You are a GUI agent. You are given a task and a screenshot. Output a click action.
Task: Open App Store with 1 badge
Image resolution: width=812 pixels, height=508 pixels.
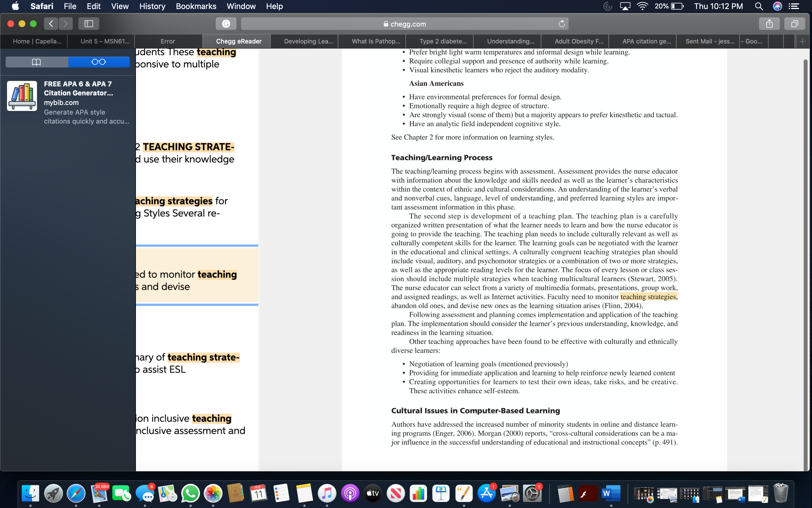tap(487, 493)
